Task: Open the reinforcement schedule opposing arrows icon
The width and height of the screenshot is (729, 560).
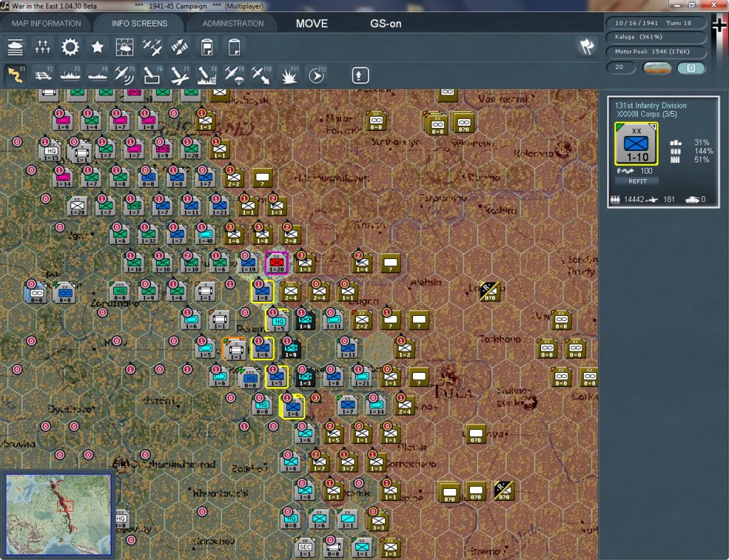Action: click(x=179, y=47)
